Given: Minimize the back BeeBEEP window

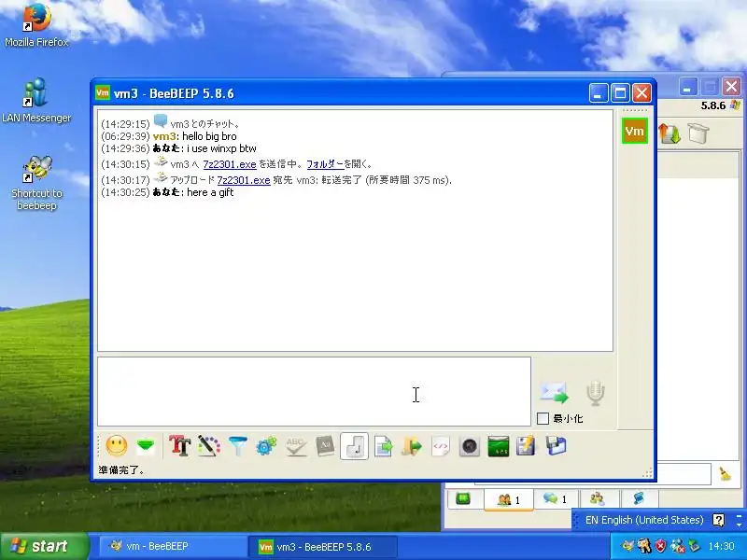Looking at the screenshot, I should tap(687, 88).
